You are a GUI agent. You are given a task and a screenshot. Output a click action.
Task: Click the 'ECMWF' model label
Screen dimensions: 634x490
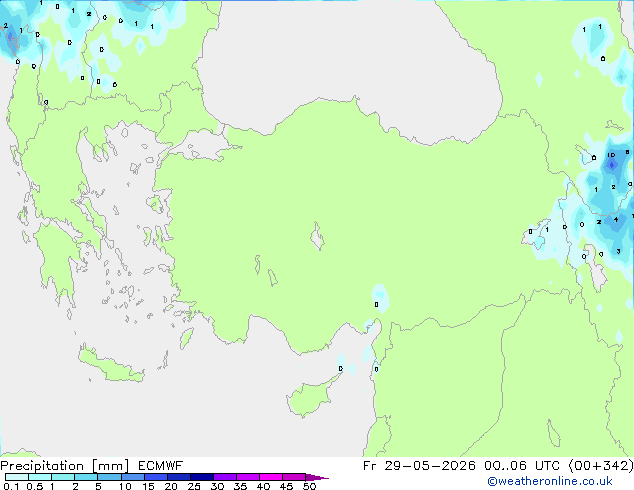pyautogui.click(x=160, y=466)
